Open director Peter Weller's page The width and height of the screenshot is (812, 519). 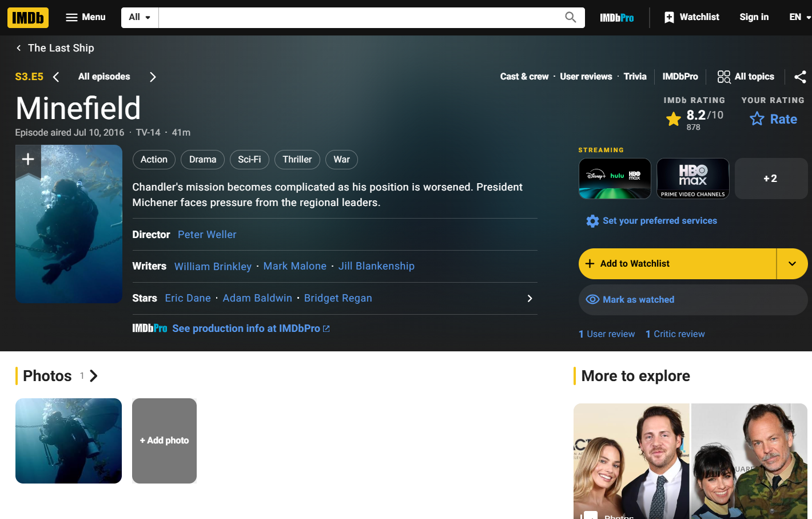(x=207, y=235)
